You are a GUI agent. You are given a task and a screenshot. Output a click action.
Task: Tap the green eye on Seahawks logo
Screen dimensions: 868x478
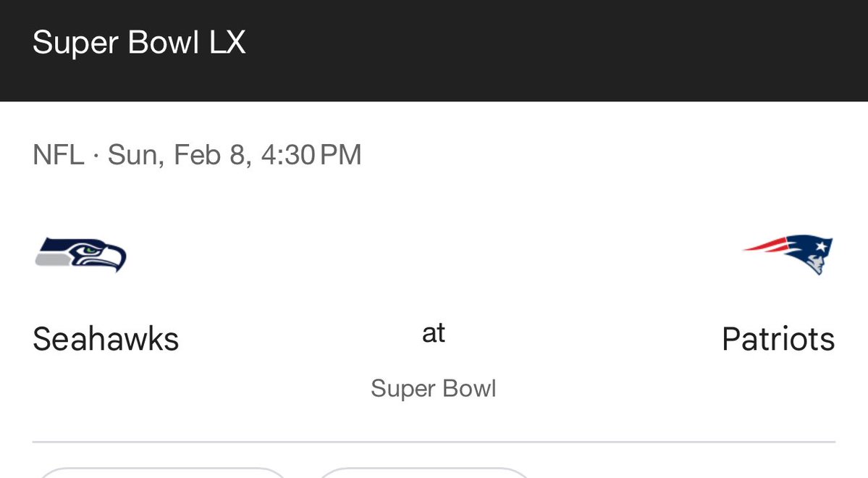click(89, 250)
